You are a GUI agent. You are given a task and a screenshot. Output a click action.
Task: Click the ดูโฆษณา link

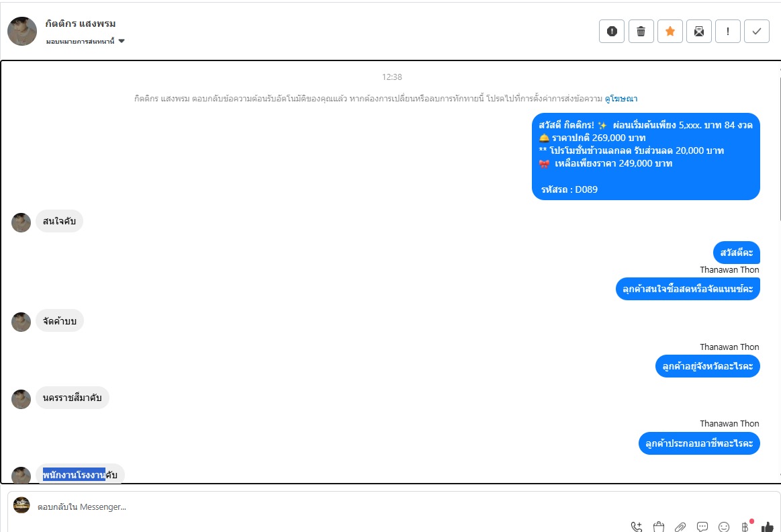click(x=621, y=99)
